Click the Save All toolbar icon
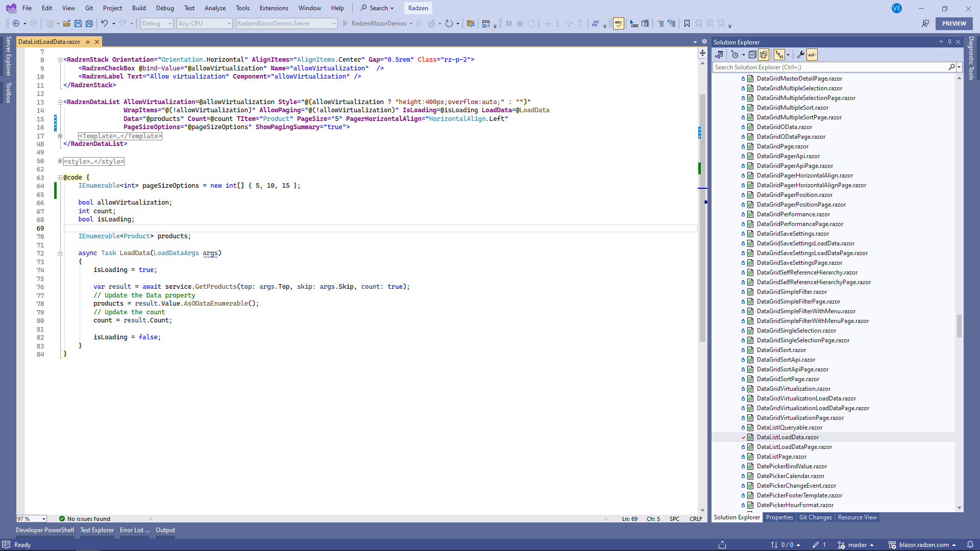The width and height of the screenshot is (980, 551). tap(89, 23)
